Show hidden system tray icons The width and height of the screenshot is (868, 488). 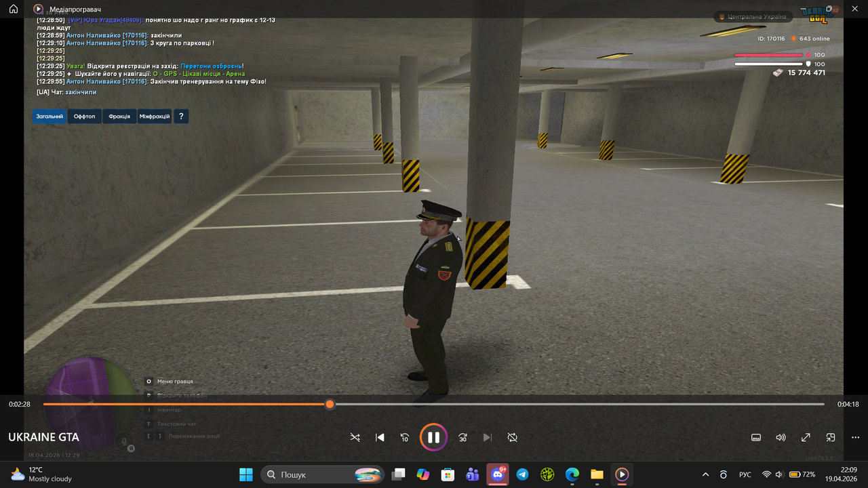[x=705, y=474]
